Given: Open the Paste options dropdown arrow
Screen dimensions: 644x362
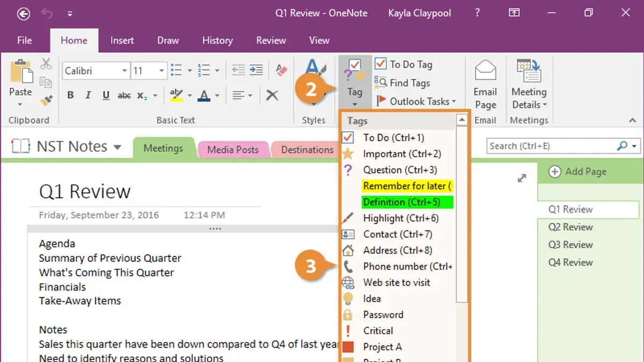Looking at the screenshot, I should pos(20,105).
